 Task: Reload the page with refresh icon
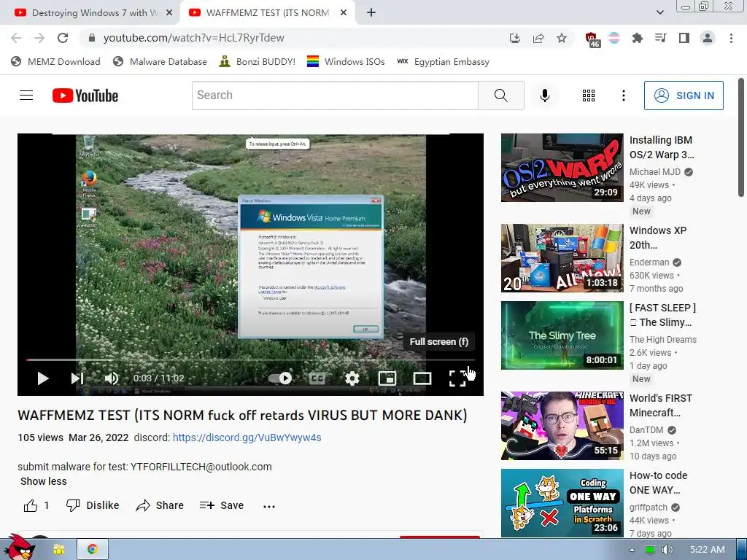click(63, 38)
